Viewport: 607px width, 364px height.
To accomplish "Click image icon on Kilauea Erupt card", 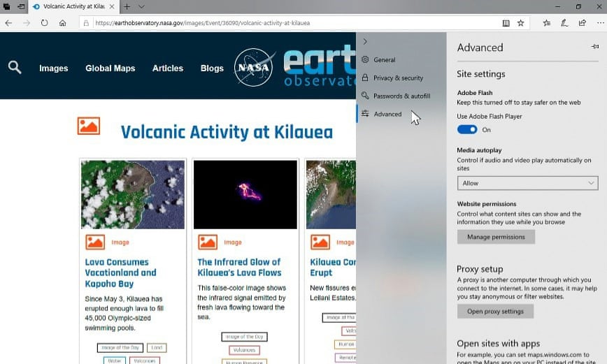I will point(320,242).
